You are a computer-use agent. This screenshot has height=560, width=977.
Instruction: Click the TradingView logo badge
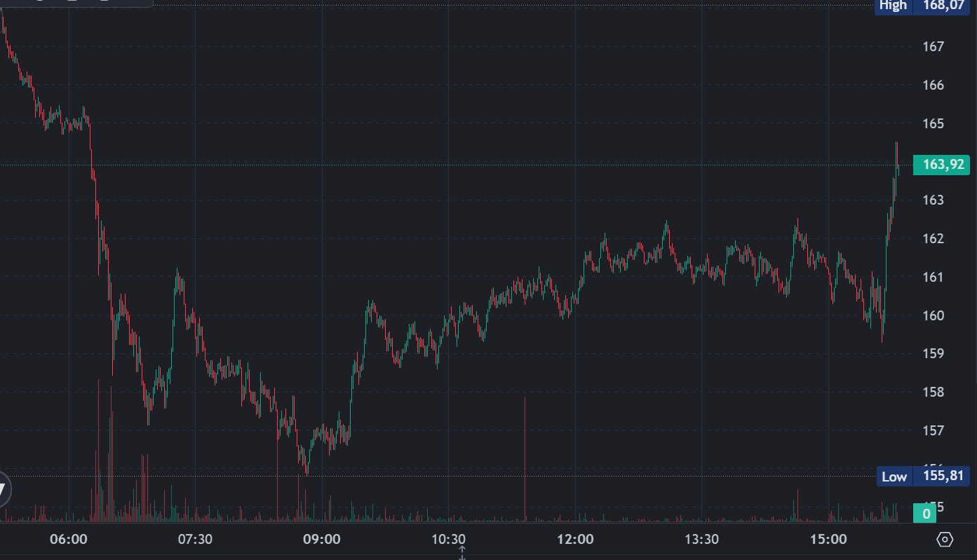(2, 489)
